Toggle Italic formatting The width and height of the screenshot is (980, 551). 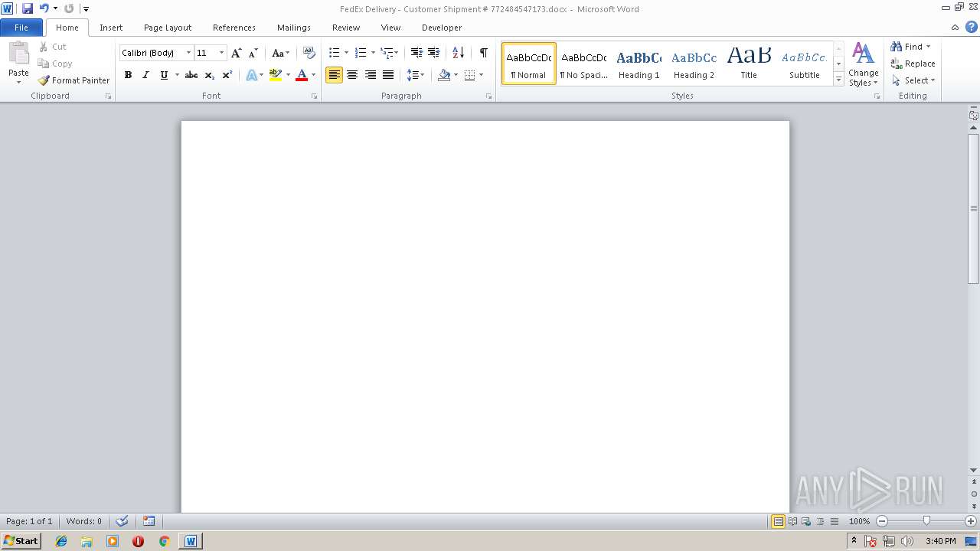145,75
